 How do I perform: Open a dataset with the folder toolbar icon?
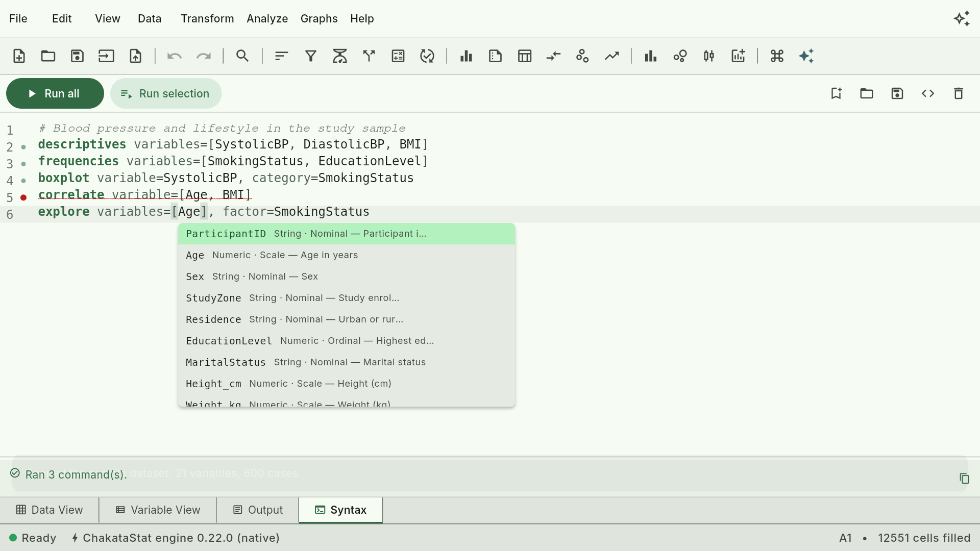(x=48, y=56)
